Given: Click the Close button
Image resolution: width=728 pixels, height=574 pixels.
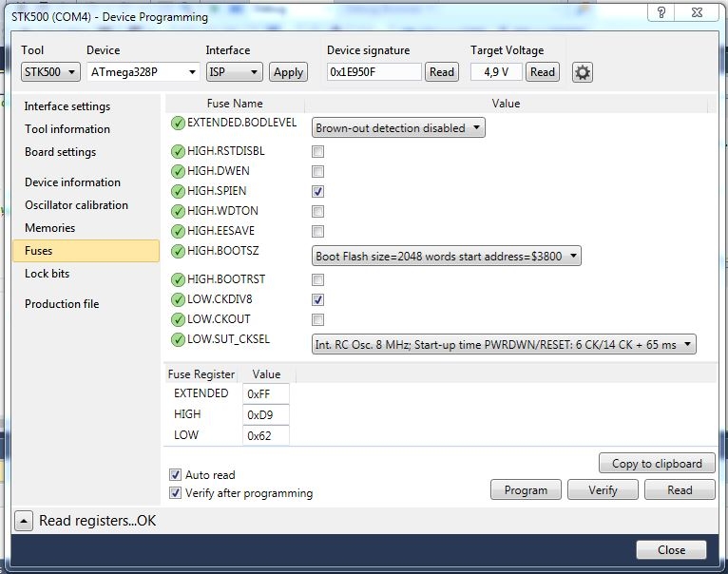Looking at the screenshot, I should (x=671, y=550).
